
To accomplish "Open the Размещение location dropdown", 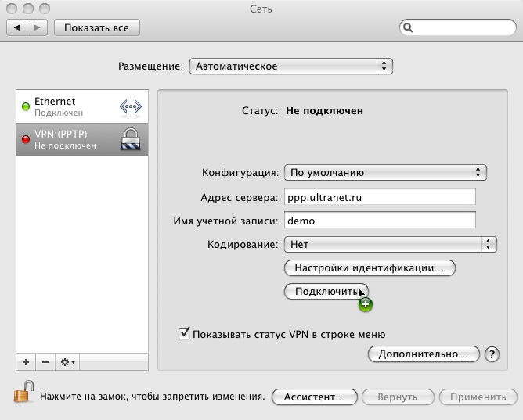I will [x=290, y=66].
